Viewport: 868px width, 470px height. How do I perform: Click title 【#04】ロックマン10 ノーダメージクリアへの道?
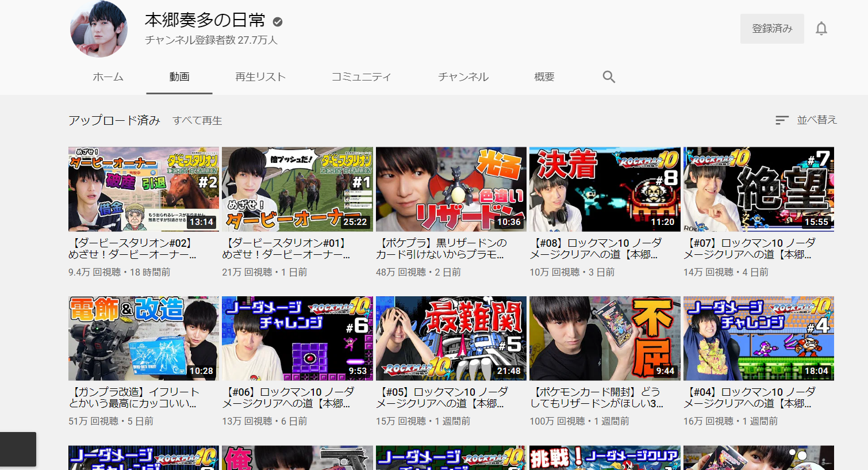pos(750,398)
